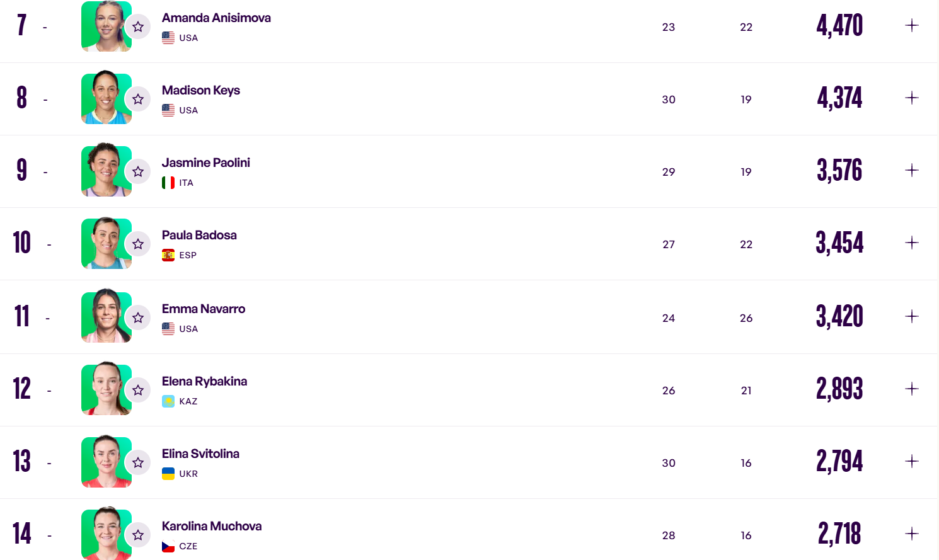This screenshot has width=939, height=560.
Task: Expand Amanda Anisimova row with plus
Action: 912,25
